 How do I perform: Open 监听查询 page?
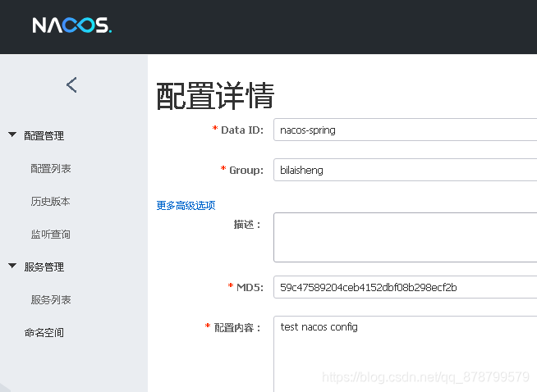coord(50,235)
